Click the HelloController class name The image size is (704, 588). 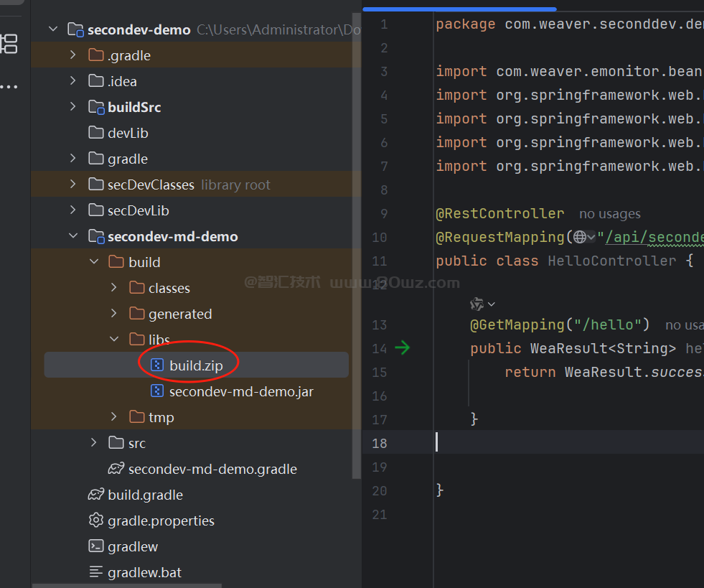pyautogui.click(x=611, y=261)
